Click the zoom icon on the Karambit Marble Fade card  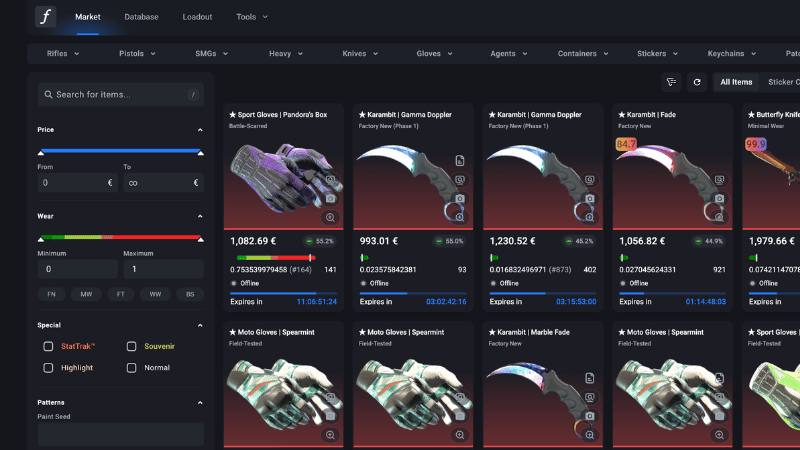point(590,435)
